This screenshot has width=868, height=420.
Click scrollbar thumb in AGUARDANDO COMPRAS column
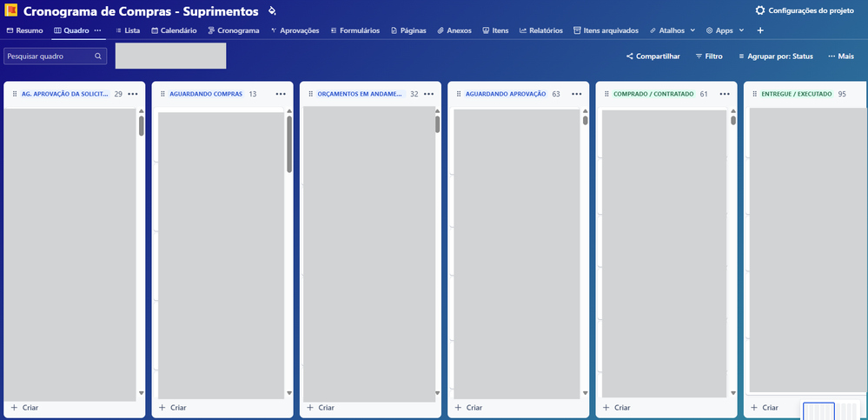(289, 144)
